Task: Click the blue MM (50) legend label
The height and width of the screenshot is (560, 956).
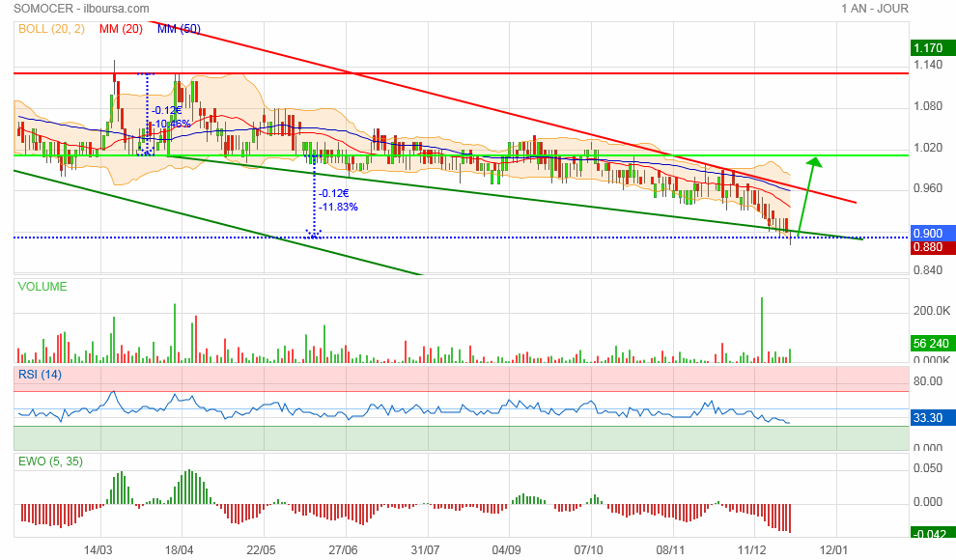Action: click(179, 29)
